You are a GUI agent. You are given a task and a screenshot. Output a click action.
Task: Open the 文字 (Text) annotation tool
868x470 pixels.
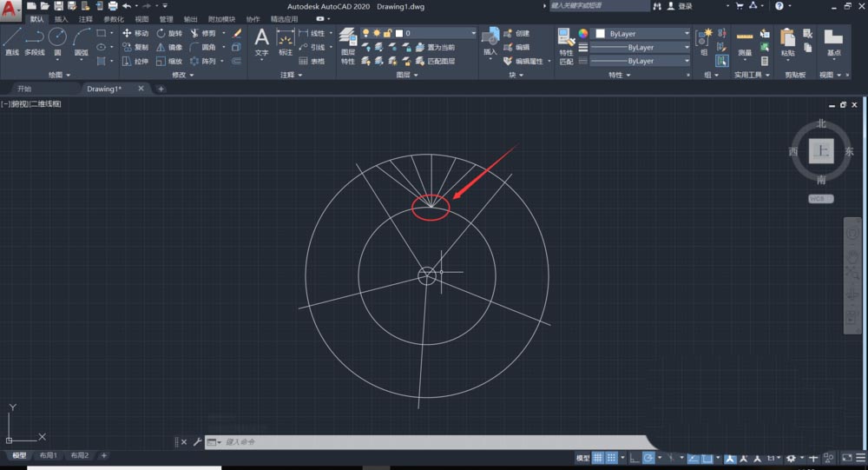click(261, 41)
